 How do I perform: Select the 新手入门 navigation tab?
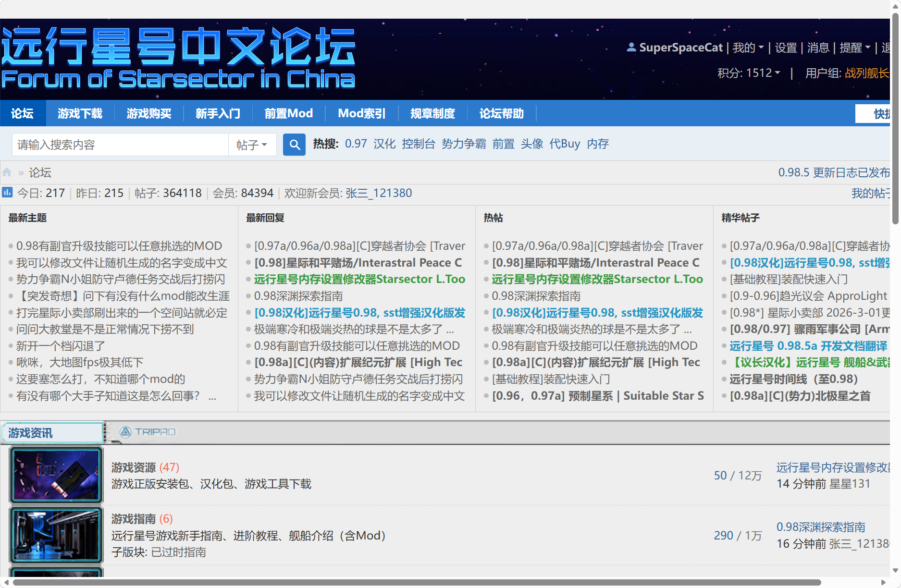pyautogui.click(x=218, y=113)
